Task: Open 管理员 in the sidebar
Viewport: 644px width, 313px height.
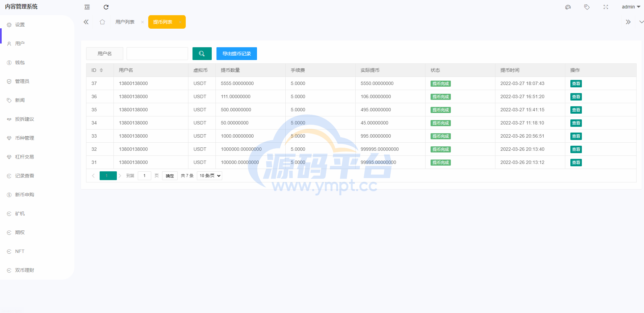Action: click(37, 81)
